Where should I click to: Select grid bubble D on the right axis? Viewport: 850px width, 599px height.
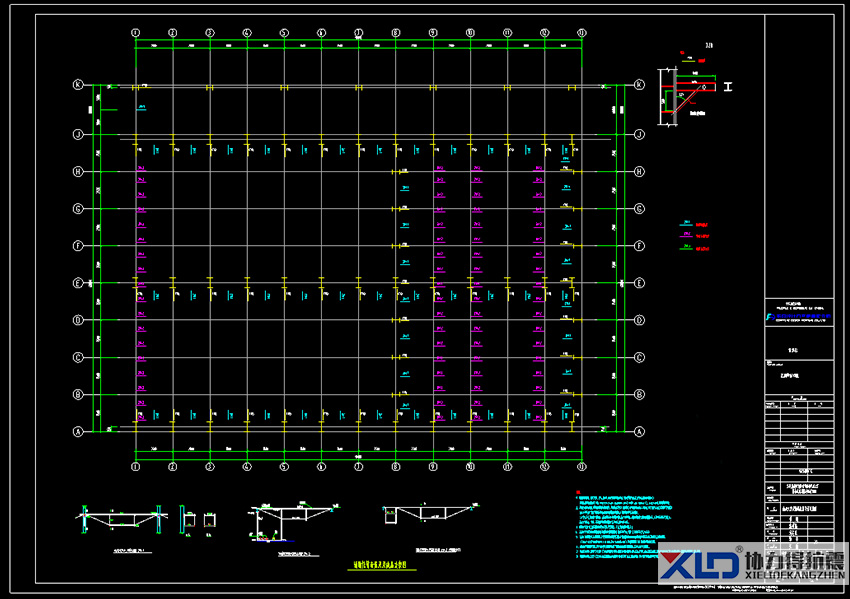(639, 320)
